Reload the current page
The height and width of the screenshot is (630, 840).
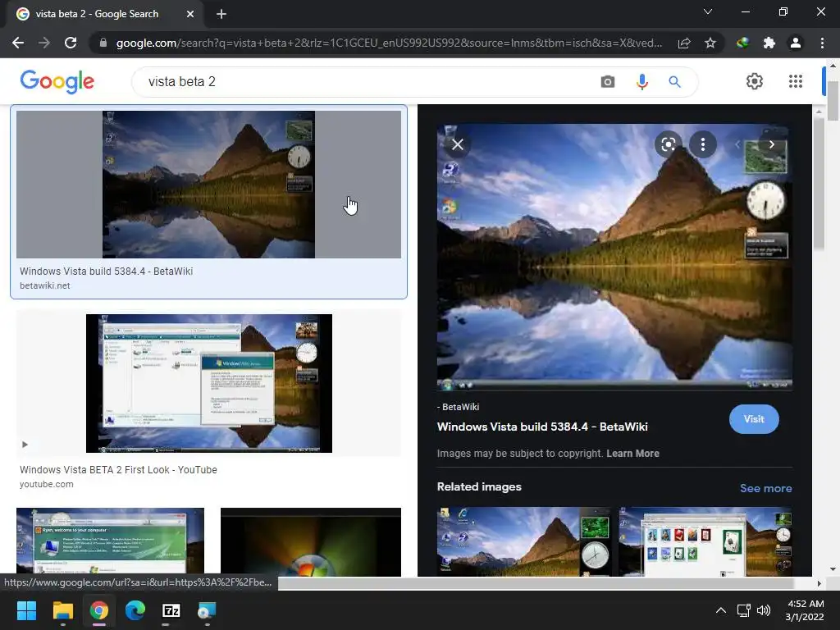coord(71,43)
